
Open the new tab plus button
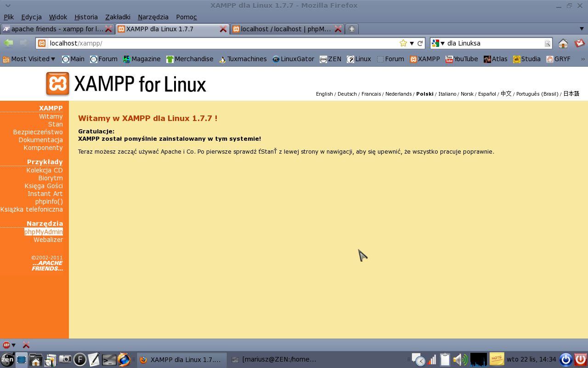pyautogui.click(x=351, y=29)
